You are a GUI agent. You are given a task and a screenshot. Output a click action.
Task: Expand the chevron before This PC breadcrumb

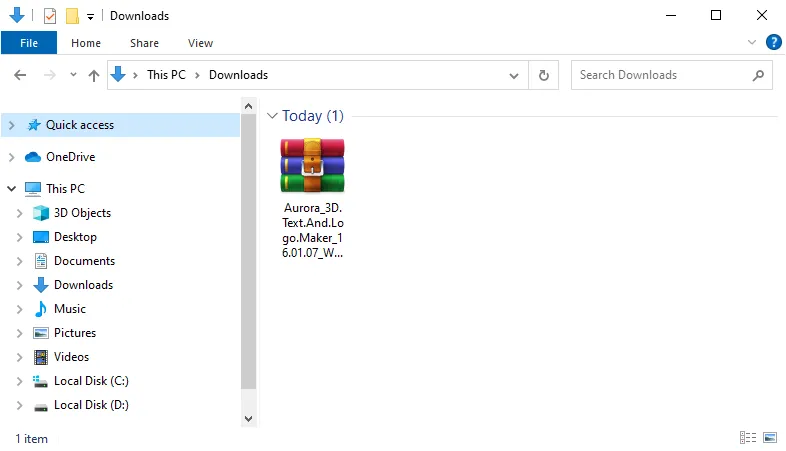pos(135,75)
